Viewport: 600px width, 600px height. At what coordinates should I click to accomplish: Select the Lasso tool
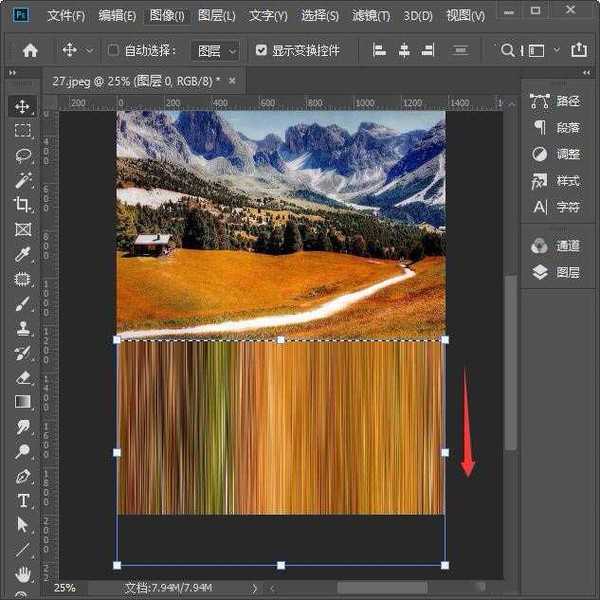click(22, 156)
